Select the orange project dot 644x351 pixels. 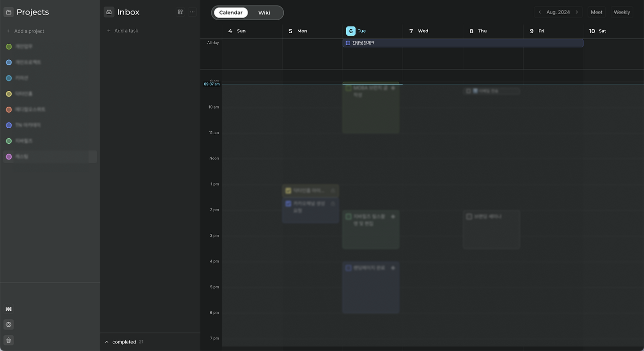point(9,110)
